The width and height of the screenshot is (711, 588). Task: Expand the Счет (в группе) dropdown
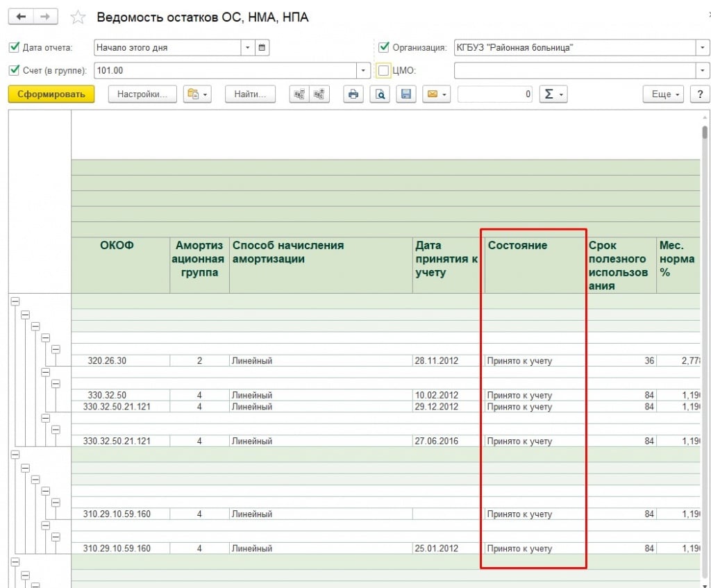tap(364, 71)
